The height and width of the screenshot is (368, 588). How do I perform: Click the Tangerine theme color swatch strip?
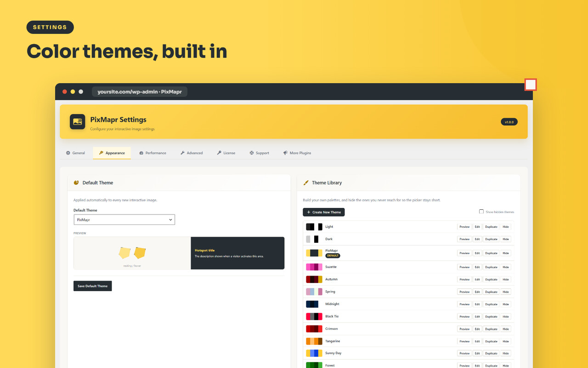click(x=314, y=341)
